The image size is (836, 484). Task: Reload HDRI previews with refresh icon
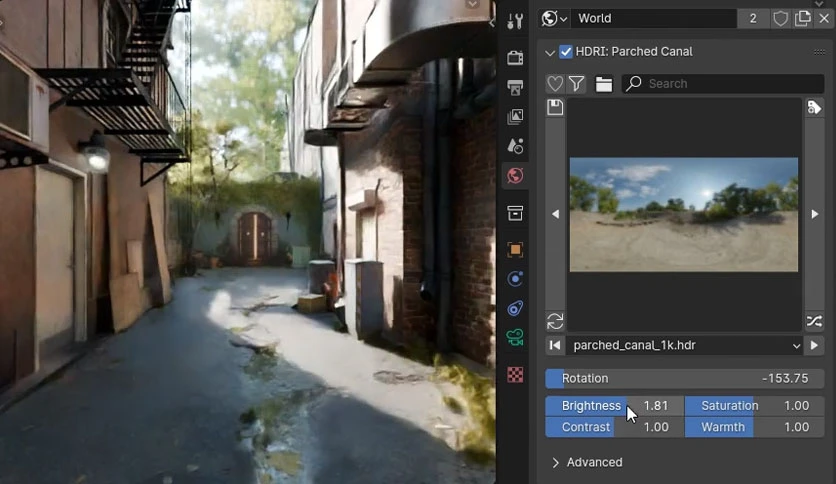coord(555,321)
